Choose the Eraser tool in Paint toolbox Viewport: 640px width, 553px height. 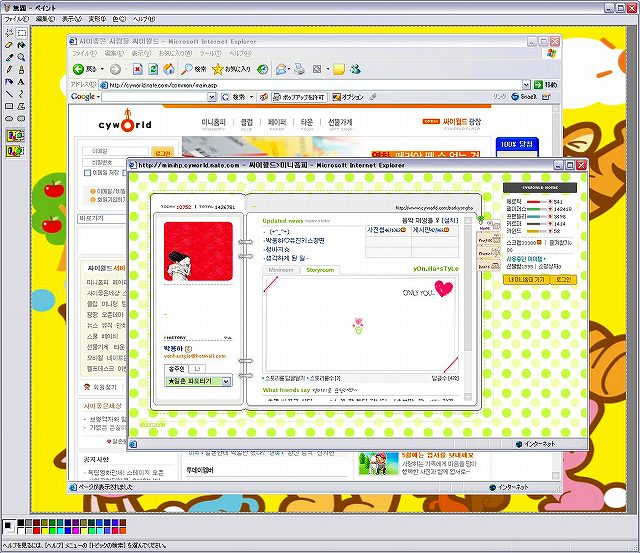point(9,45)
